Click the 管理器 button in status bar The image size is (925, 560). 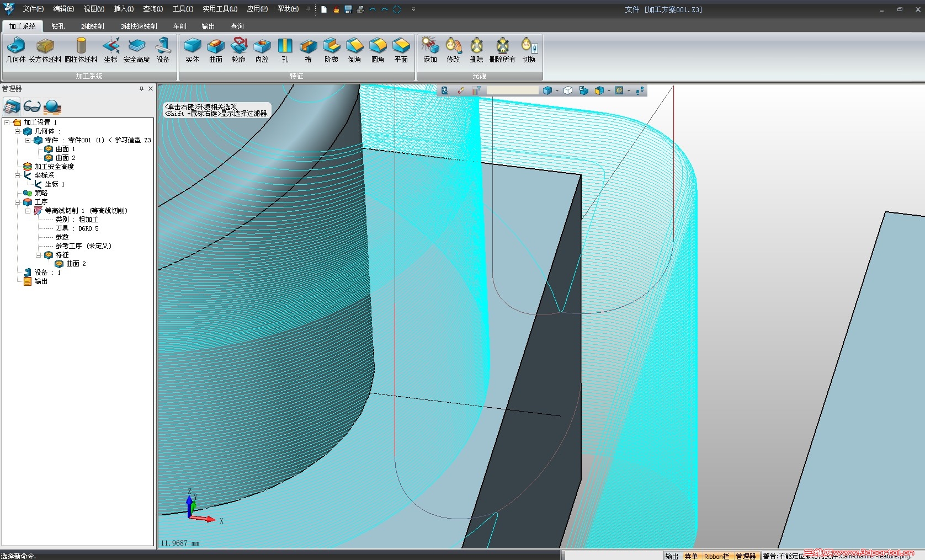[x=746, y=556]
